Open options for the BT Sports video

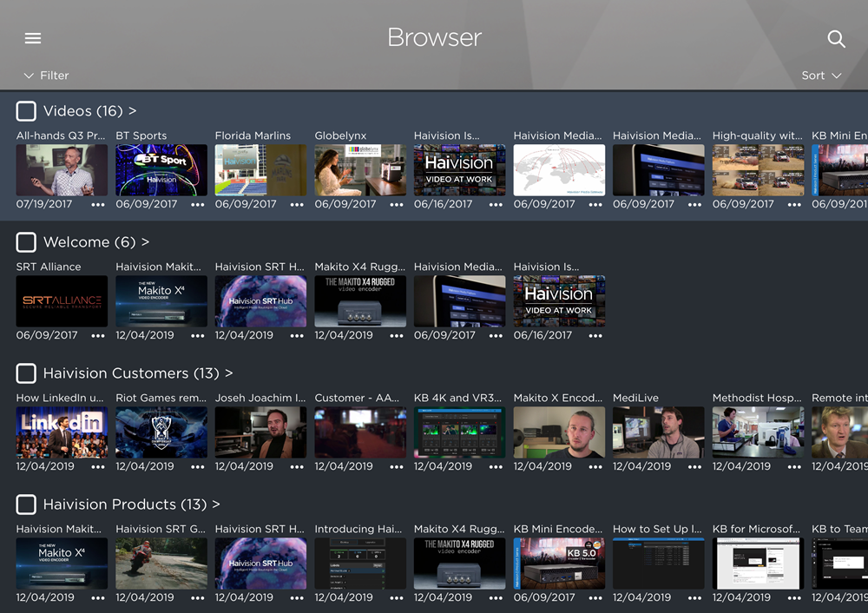coord(197,206)
